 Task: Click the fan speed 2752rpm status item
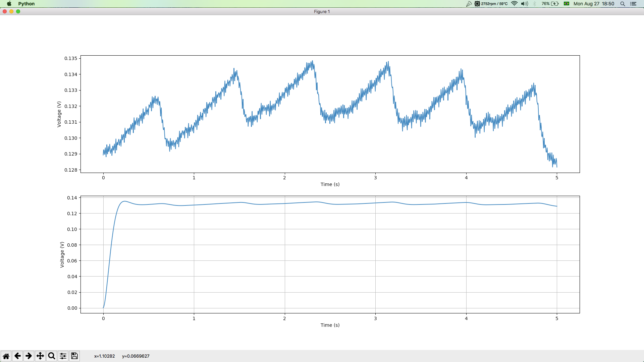tap(491, 4)
